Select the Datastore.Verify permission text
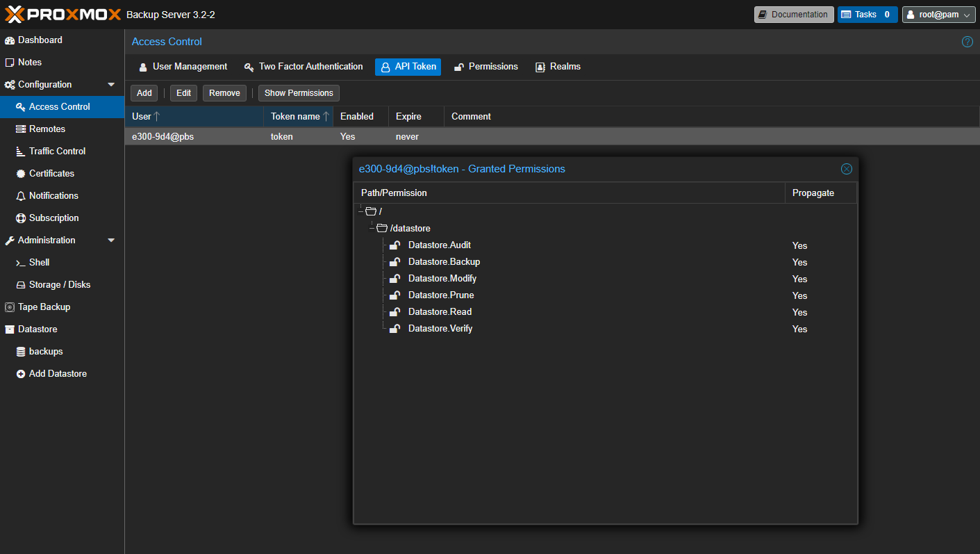Viewport: 980px width, 554px height. [440, 328]
